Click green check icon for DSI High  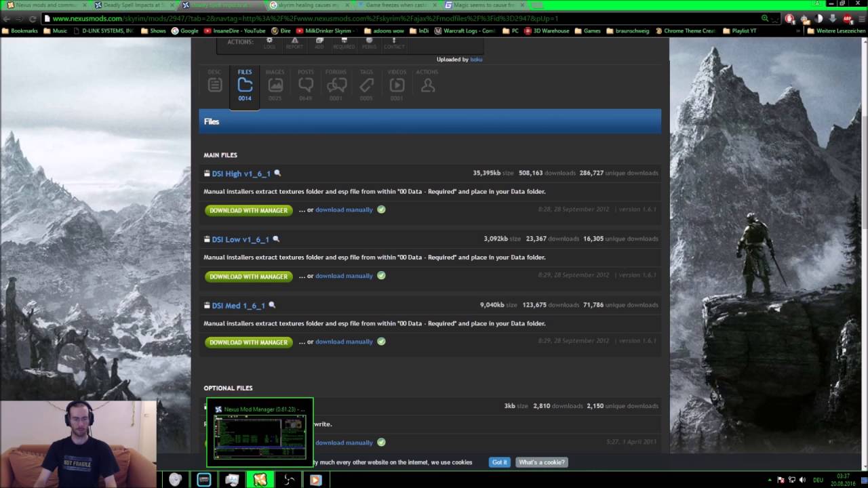381,209
